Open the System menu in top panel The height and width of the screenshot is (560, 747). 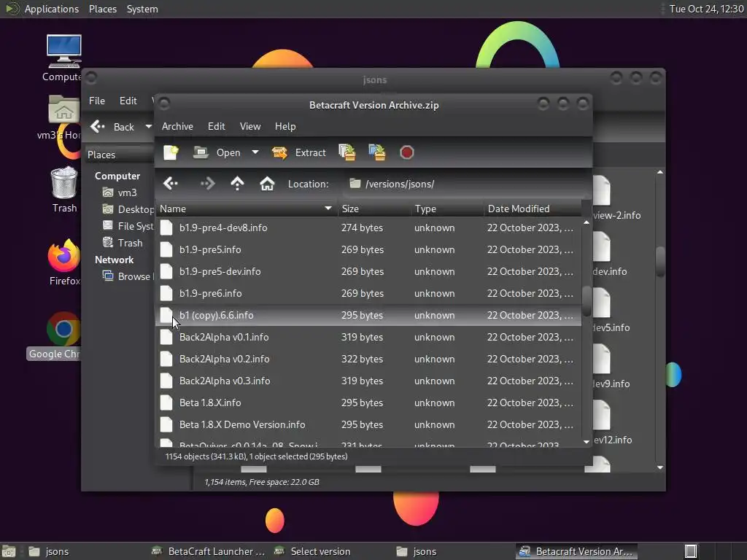point(142,9)
